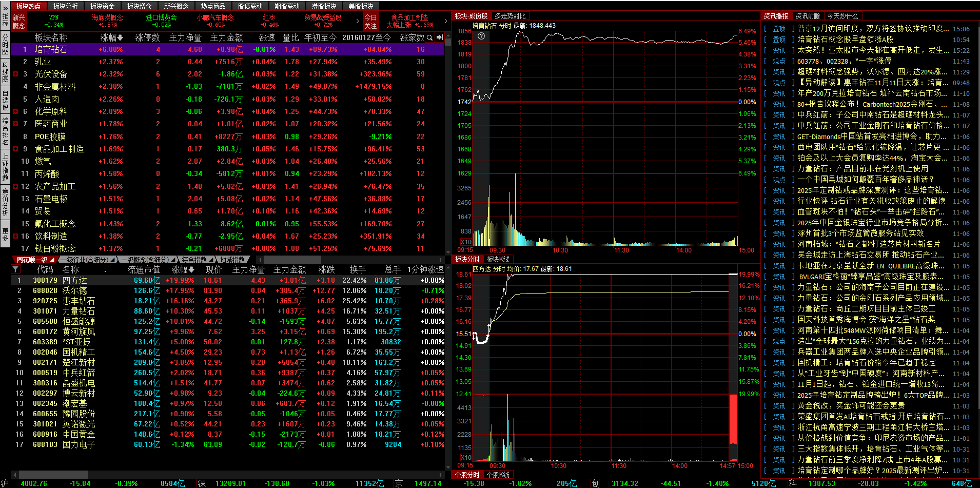Click the jump-to-end arrow icon in sector header
Image resolution: width=980 pixels, height=488 pixels.
(440, 37)
